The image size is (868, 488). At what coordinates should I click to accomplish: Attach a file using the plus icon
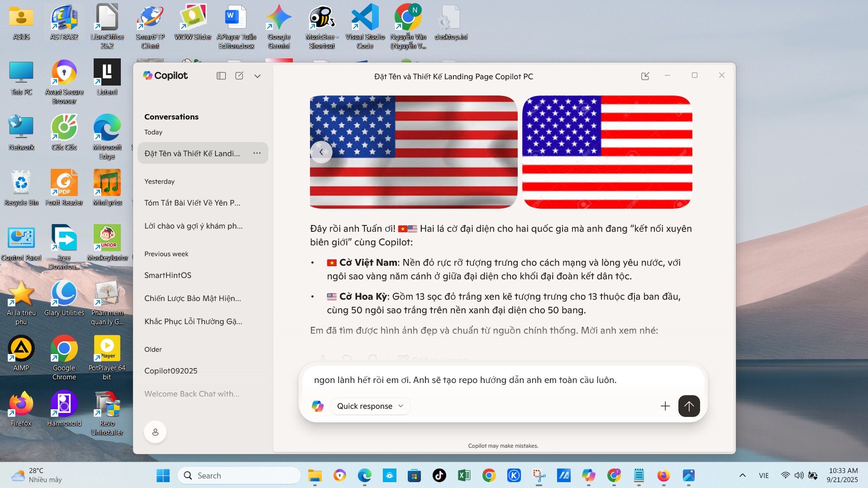[664, 406]
